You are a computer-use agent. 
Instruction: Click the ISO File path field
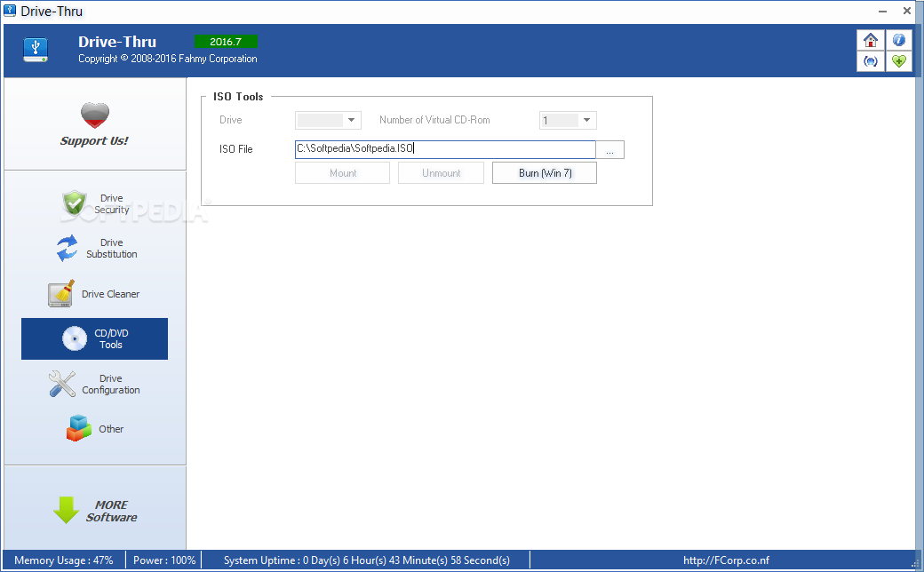coord(445,149)
